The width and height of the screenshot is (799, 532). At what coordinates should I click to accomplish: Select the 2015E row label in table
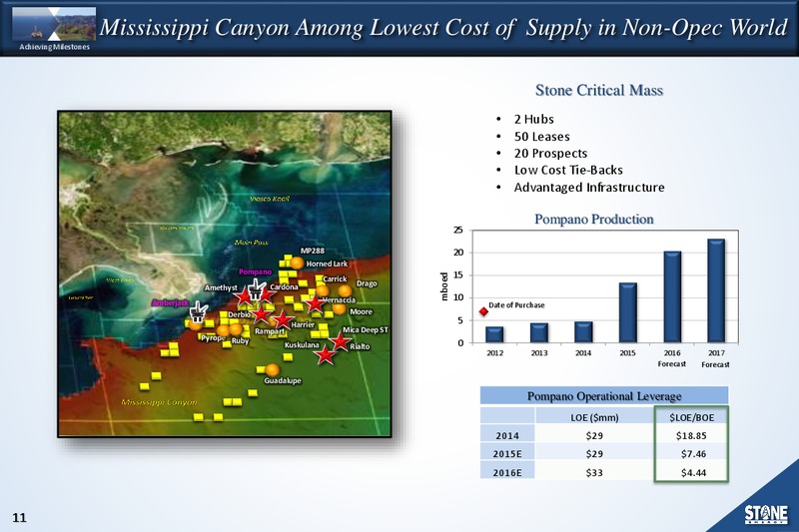point(507,454)
